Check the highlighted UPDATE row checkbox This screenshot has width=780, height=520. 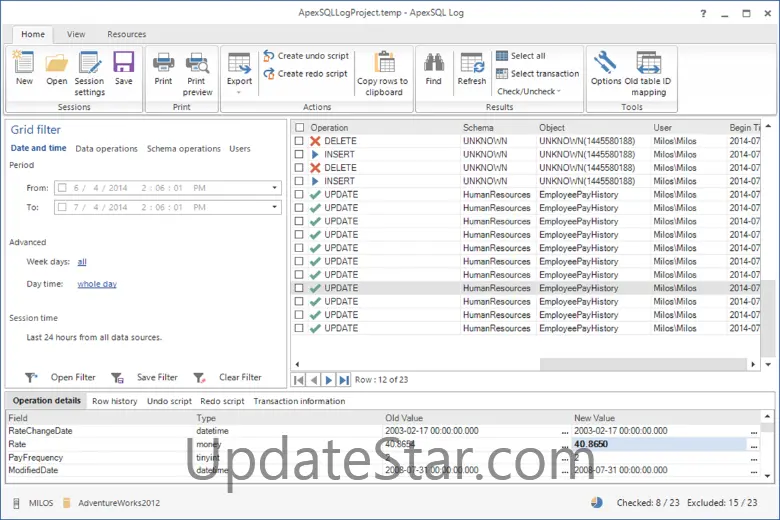299,288
